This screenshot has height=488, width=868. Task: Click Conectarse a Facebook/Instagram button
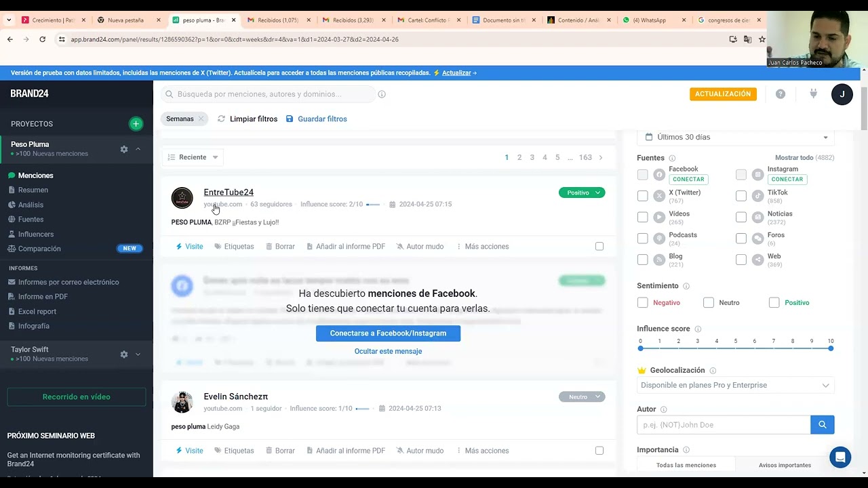[388, 333]
